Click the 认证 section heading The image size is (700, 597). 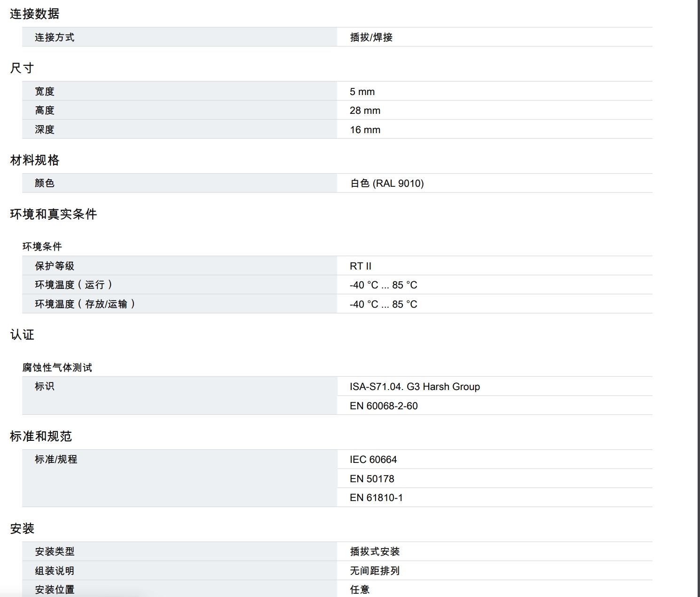(x=22, y=335)
